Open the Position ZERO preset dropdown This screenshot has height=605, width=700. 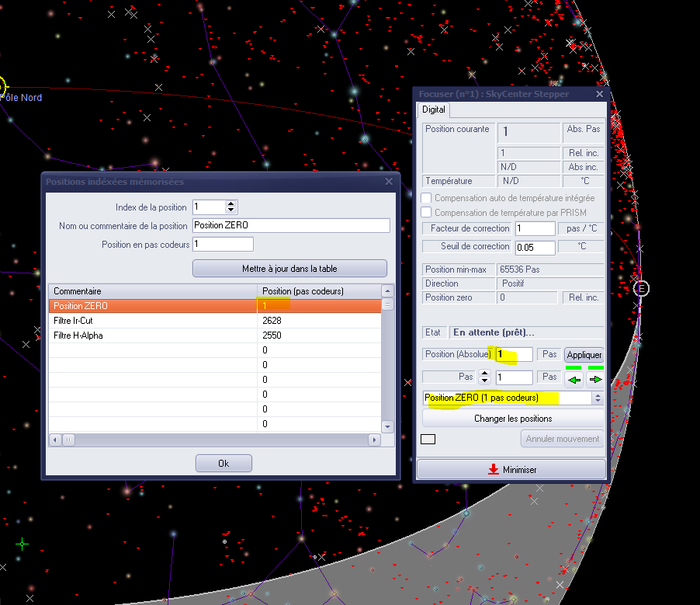point(598,398)
